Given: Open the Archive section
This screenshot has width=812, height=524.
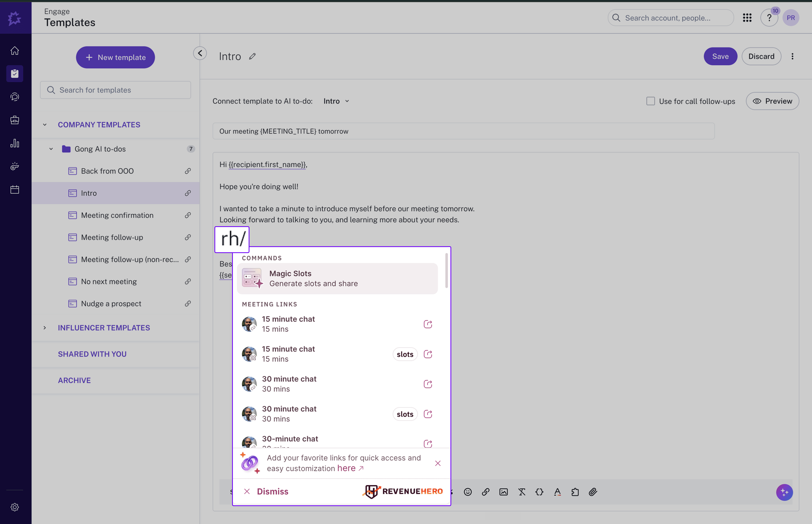Looking at the screenshot, I should tap(74, 380).
